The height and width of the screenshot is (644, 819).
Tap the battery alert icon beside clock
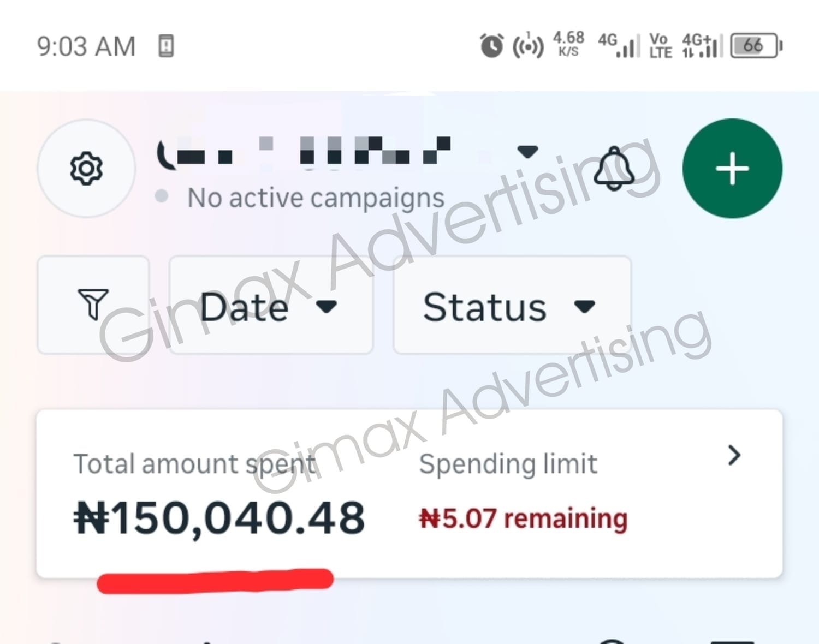pos(166,46)
